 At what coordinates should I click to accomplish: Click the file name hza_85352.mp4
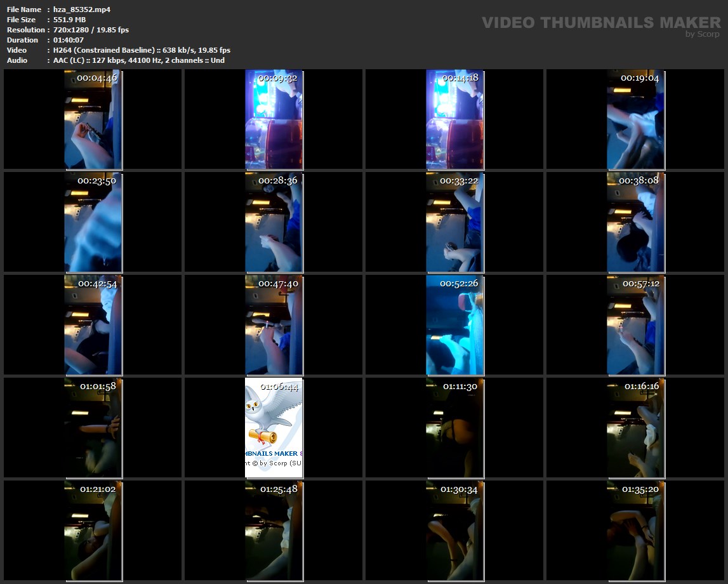(82, 10)
